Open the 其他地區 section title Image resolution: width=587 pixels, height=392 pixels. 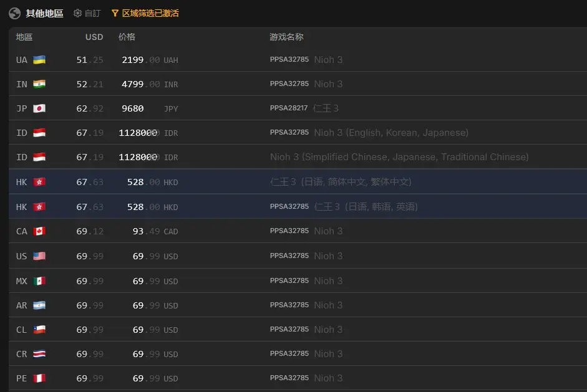coord(44,13)
